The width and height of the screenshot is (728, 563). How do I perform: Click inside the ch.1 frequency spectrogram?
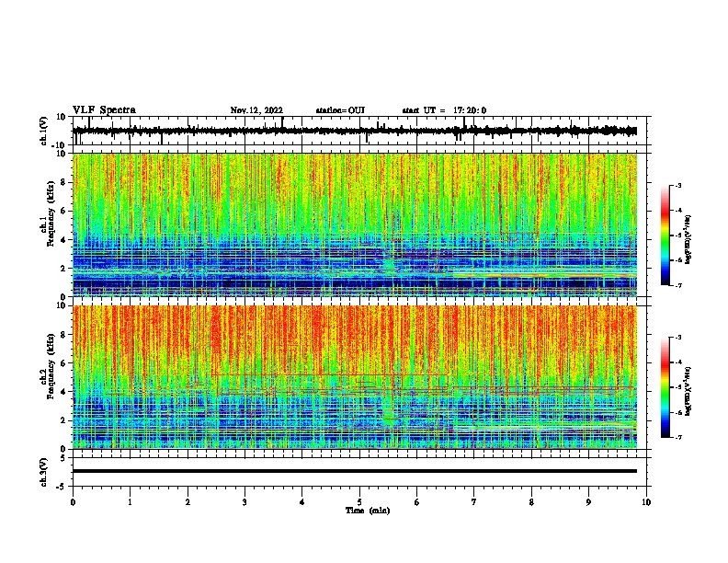(355, 224)
